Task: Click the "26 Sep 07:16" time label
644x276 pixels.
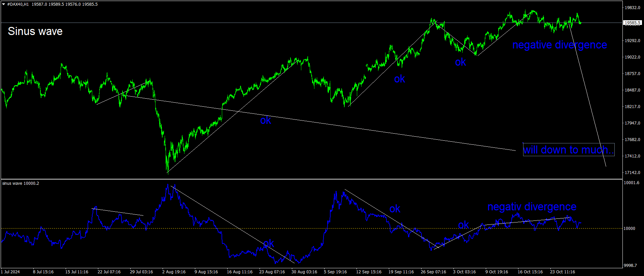Action: (x=434, y=272)
